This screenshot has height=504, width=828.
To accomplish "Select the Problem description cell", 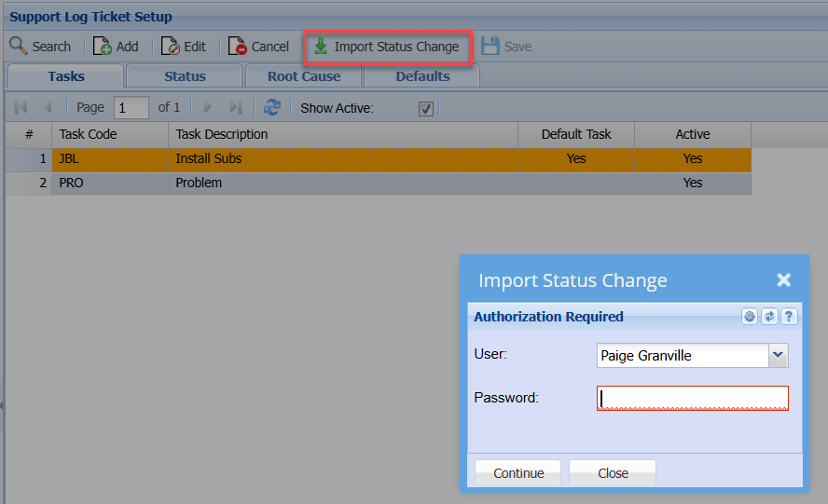I will tap(343, 184).
